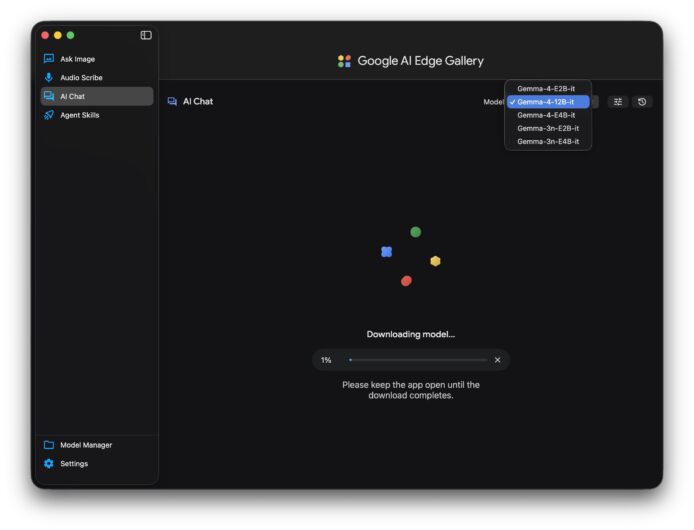Select Gemma-4-E4B-it model
Image resolution: width=694 pixels, height=530 pixels.
click(548, 115)
